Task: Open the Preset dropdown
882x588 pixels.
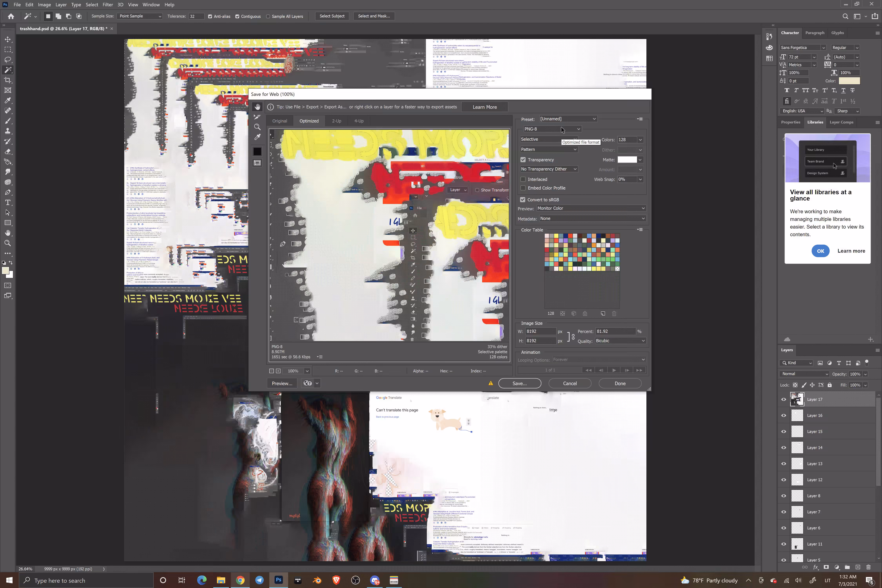Action: tap(568, 119)
